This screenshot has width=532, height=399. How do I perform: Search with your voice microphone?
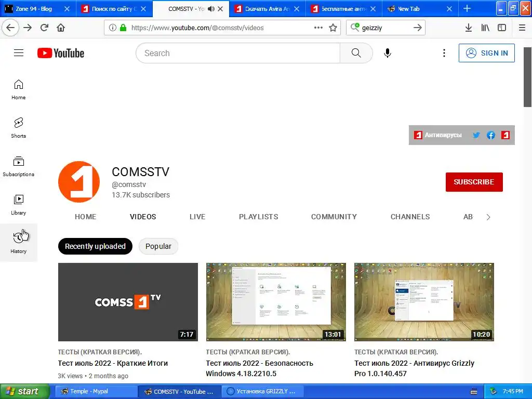click(388, 53)
